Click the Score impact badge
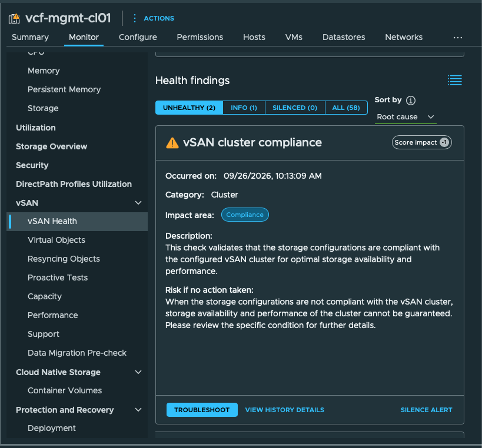This screenshot has width=482, height=448. pyautogui.click(x=422, y=142)
